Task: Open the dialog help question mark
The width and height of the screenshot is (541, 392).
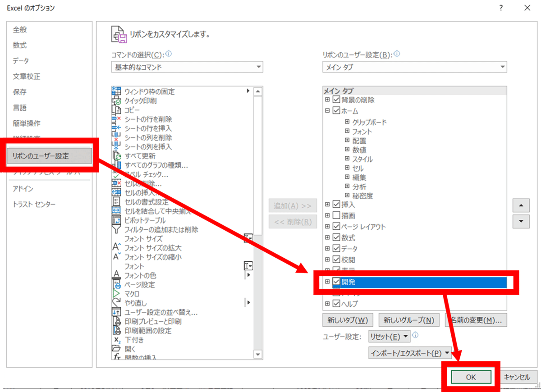Action: pyautogui.click(x=501, y=8)
